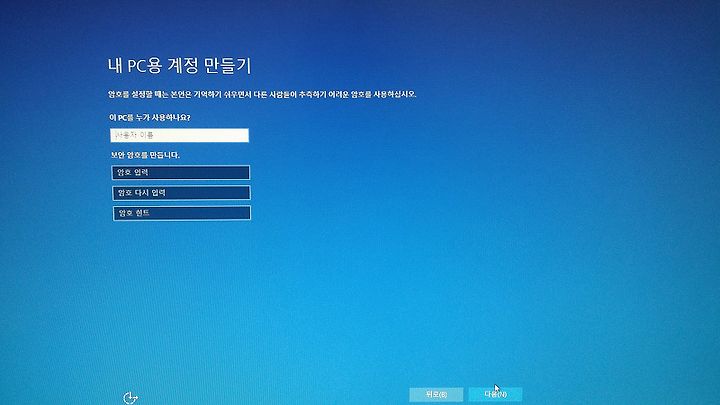Proceed with the 다음(N) button
This screenshot has width=720, height=405.
point(495,394)
